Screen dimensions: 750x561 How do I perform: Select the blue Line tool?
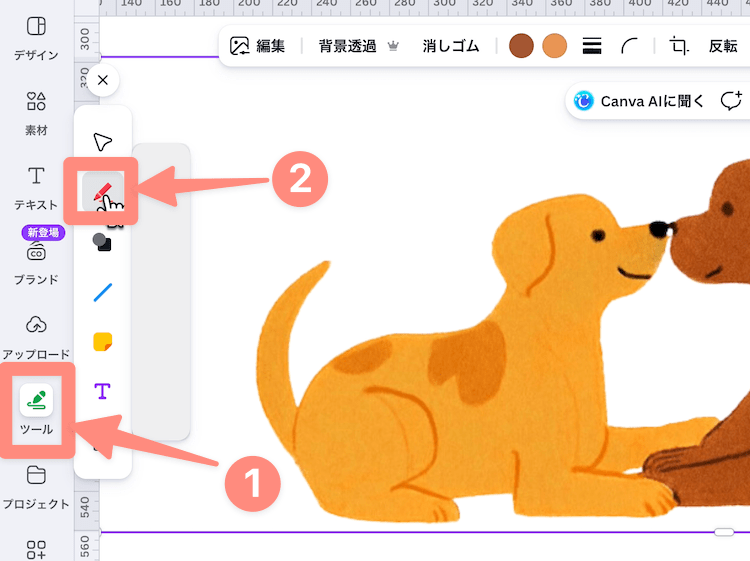[x=102, y=293]
